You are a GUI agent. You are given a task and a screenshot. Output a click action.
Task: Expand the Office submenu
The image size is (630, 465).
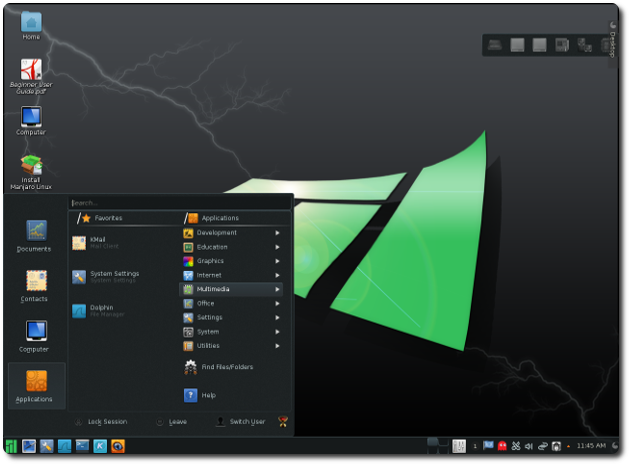231,303
